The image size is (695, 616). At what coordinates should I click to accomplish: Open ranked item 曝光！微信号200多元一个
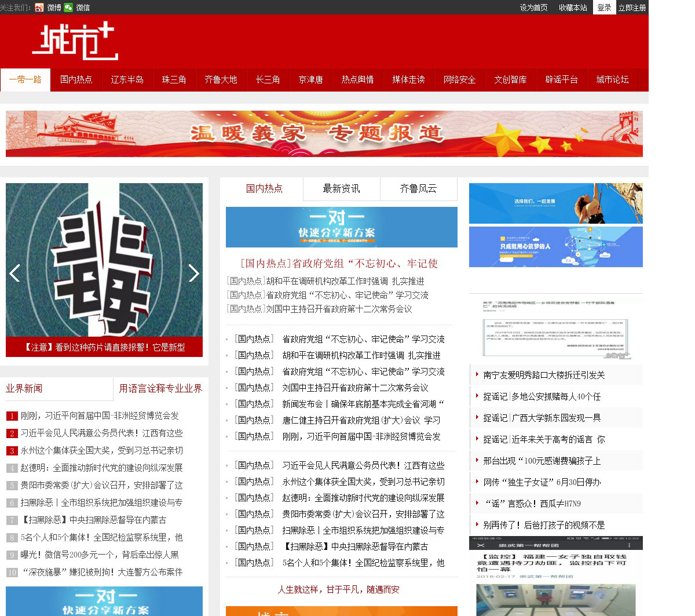(100, 555)
